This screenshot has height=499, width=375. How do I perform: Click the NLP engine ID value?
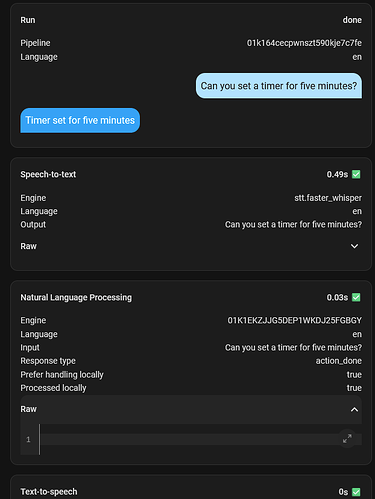[294, 320]
